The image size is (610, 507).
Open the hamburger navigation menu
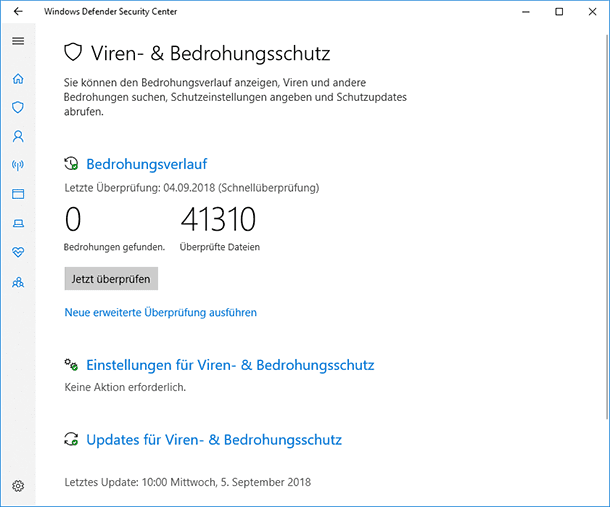(18, 41)
